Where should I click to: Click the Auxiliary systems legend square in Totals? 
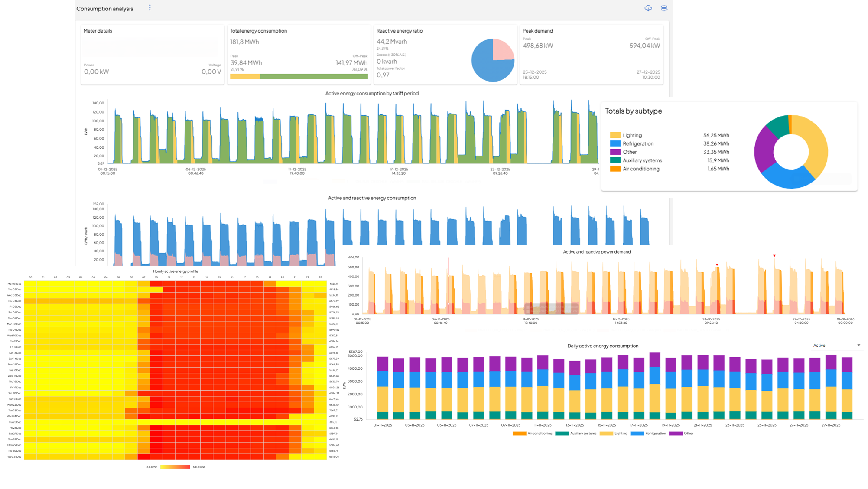(615, 160)
